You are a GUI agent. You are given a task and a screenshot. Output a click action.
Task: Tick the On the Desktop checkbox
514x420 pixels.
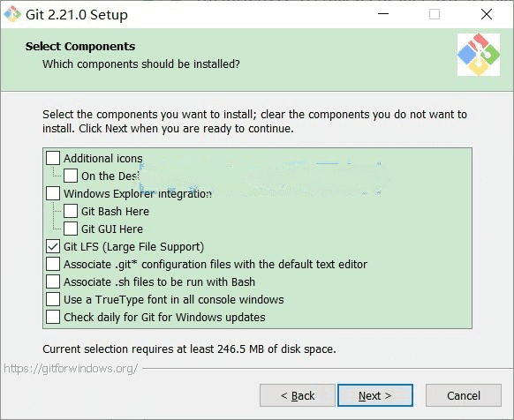(x=71, y=176)
